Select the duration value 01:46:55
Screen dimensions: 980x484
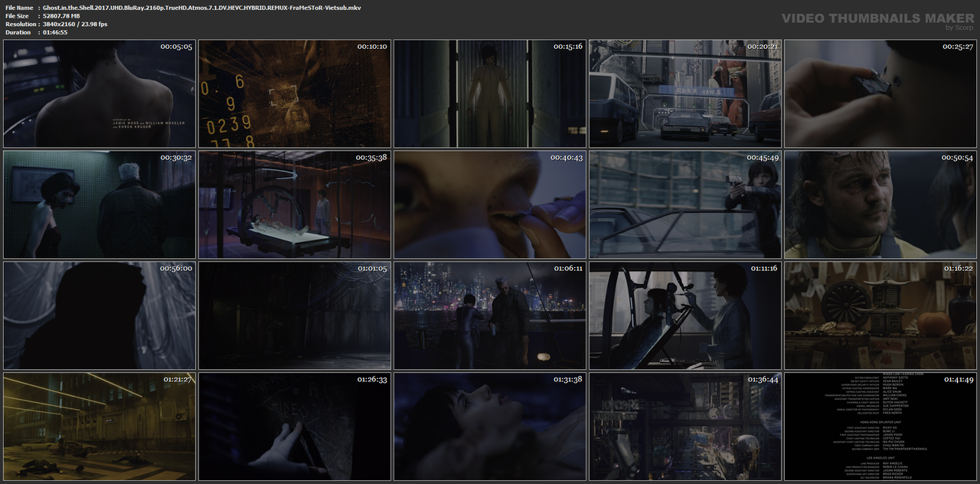click(55, 33)
